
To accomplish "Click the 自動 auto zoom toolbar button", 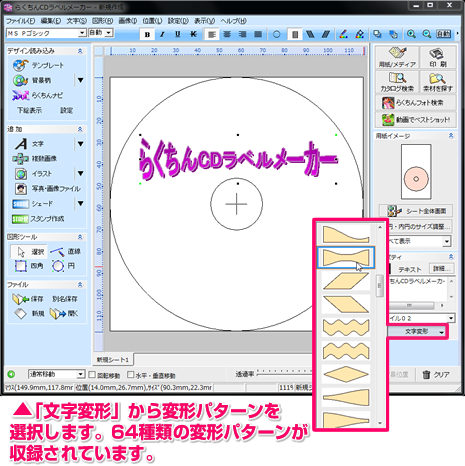I will [x=443, y=34].
